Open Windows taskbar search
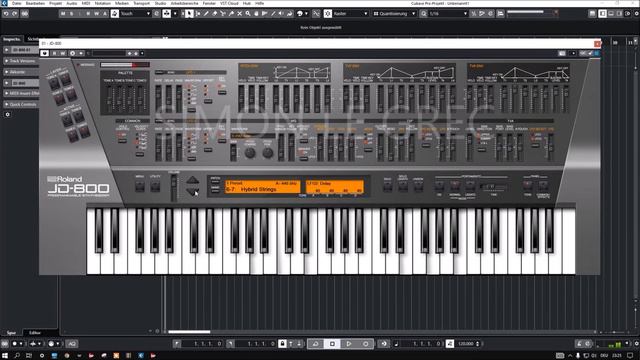 click(17, 356)
